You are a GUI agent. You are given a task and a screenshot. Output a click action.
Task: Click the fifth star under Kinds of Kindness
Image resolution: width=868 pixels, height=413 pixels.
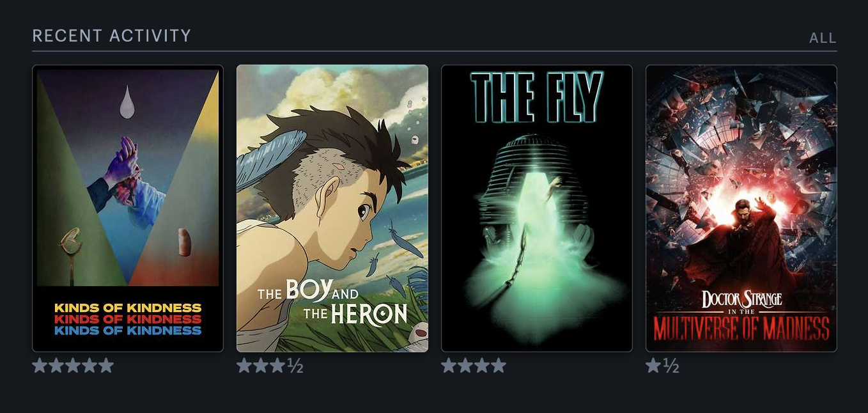(106, 366)
